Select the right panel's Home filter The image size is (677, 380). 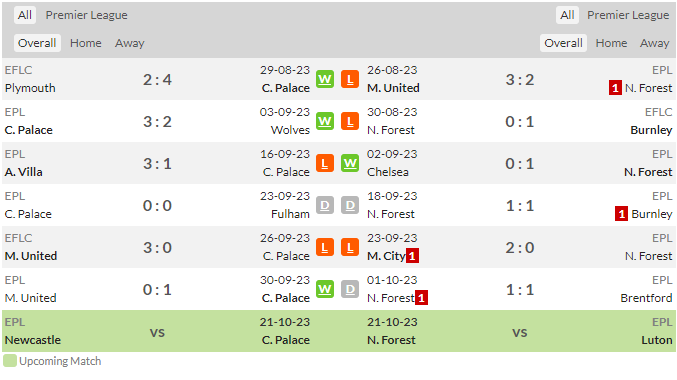[611, 43]
